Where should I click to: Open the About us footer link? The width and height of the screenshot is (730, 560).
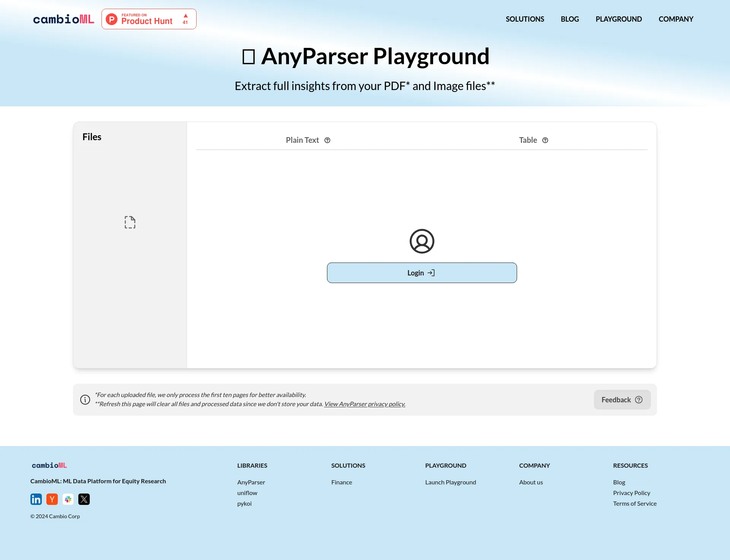(531, 482)
